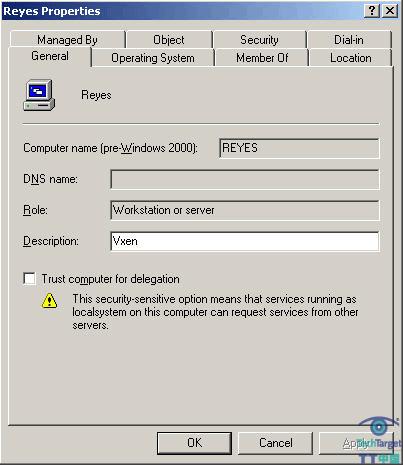Click the yellow warning triangle icon
The width and height of the screenshot is (403, 465).
[50, 301]
